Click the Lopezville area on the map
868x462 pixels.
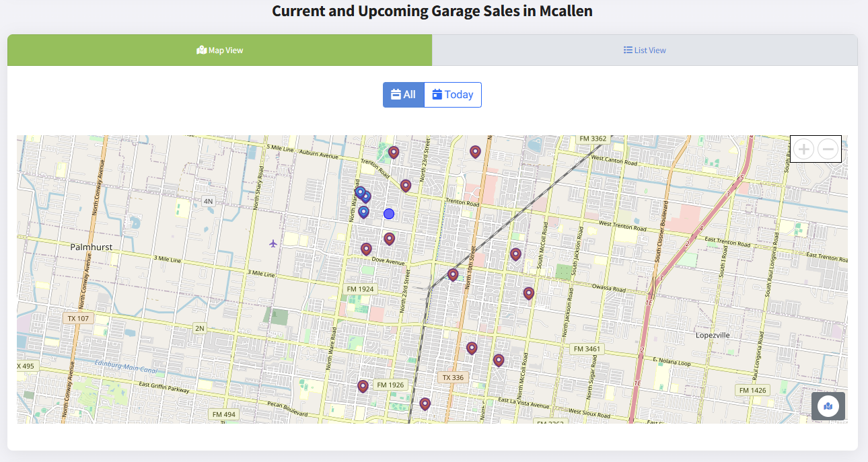(713, 334)
